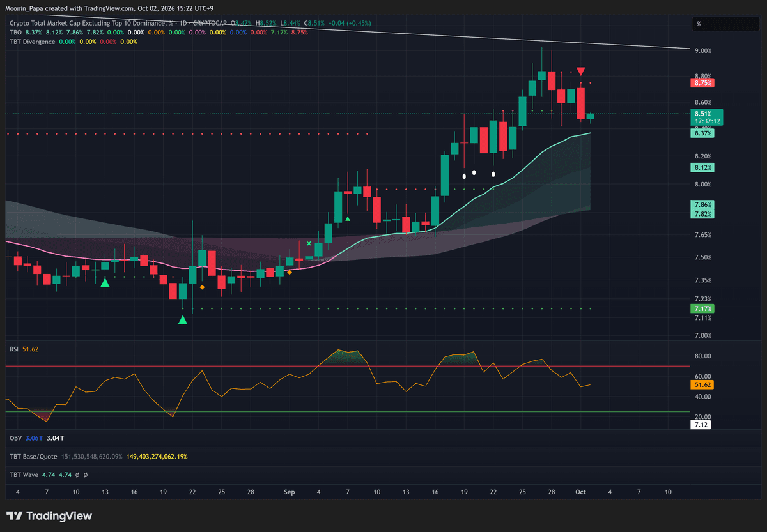The image size is (767, 532).
Task: Click the 9.00% tick on the price axis
Action: tap(703, 50)
